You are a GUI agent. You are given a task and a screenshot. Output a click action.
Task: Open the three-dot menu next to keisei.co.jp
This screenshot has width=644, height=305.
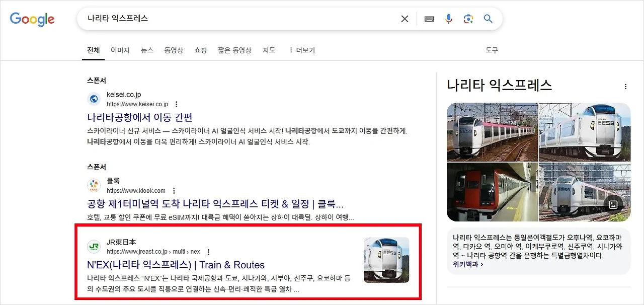pos(176,104)
